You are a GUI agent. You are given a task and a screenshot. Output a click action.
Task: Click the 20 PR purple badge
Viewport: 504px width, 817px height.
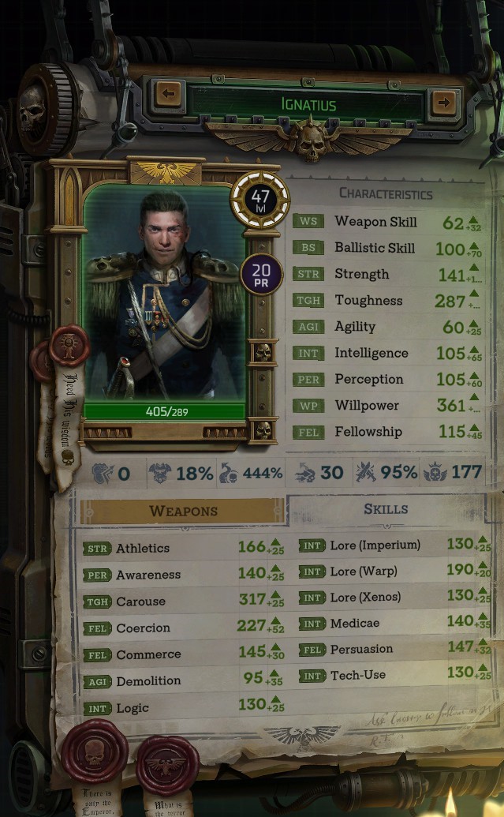[x=261, y=274]
